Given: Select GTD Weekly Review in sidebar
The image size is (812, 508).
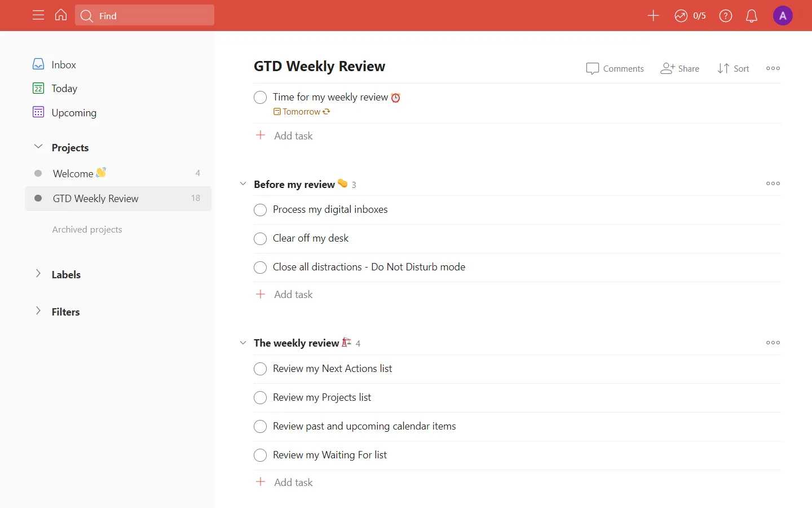Looking at the screenshot, I should [118, 199].
